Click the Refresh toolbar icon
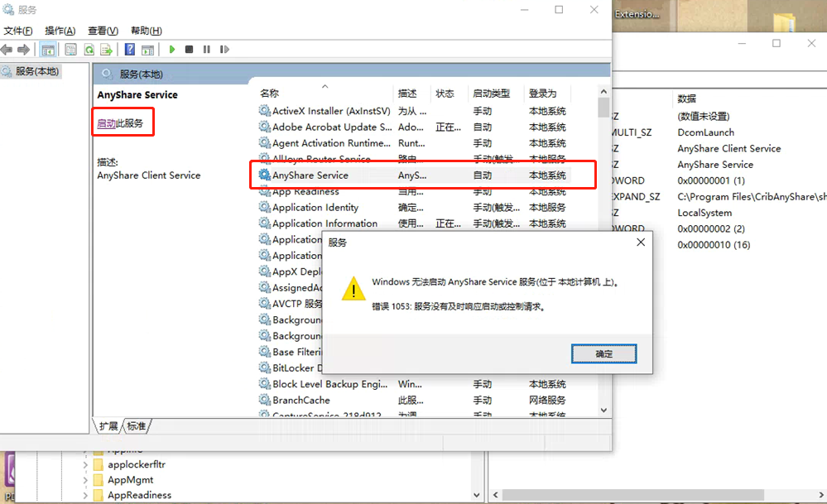 (89, 50)
